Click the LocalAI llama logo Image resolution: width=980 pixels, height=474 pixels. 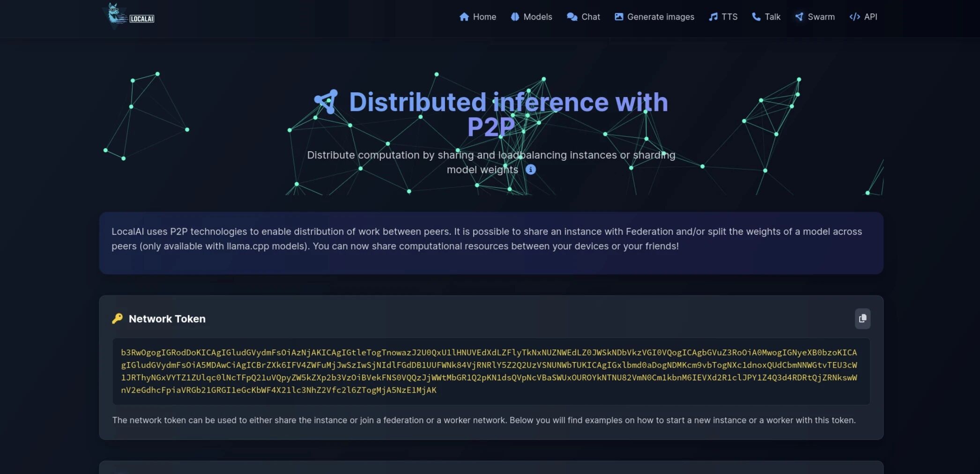(x=128, y=15)
